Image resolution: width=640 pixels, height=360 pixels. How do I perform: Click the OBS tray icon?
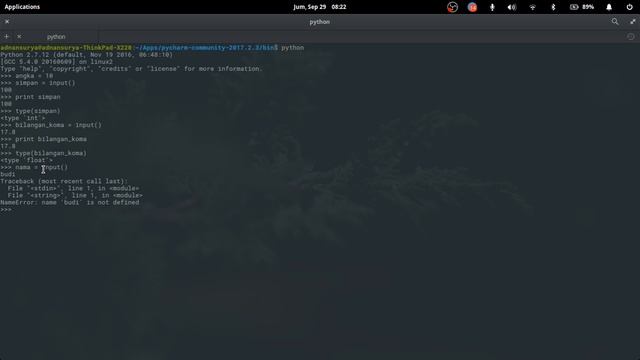tap(452, 7)
